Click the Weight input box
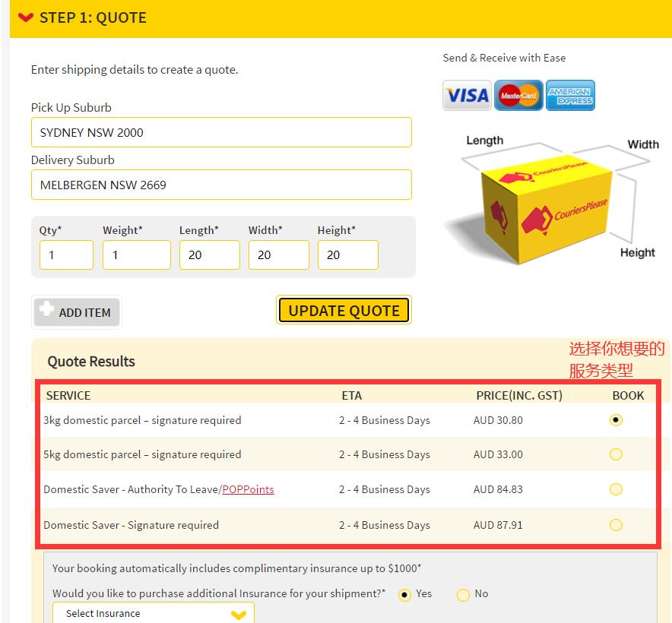Screen dimensions: 672x623 [137, 255]
